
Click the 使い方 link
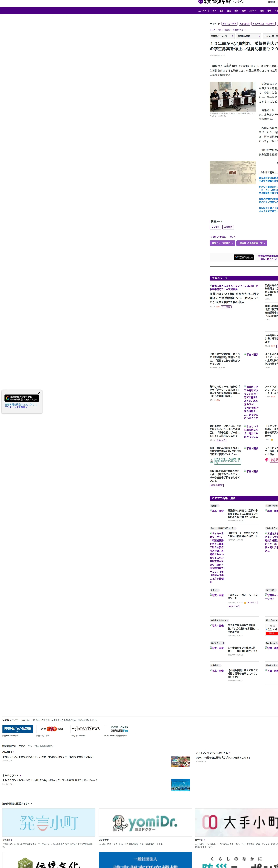click(233, 237)
